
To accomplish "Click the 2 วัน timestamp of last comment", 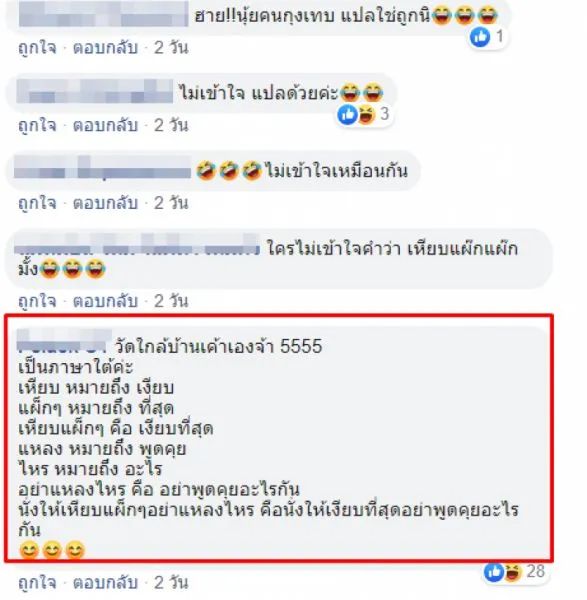I will pos(171,583).
